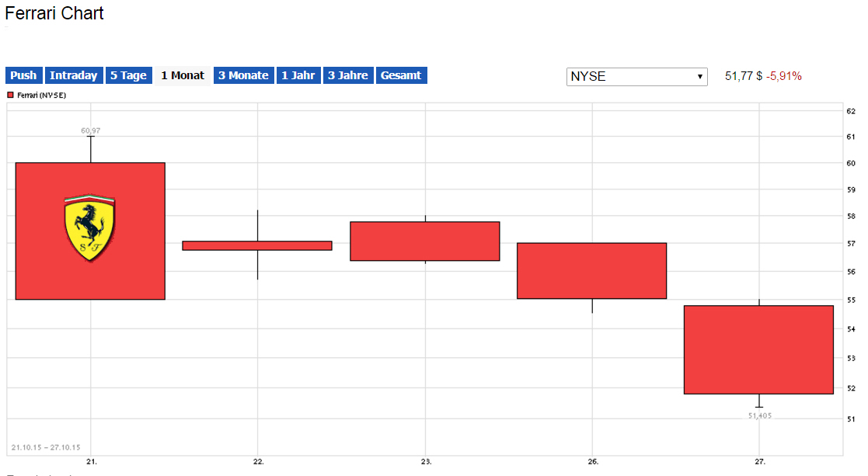Select the candlestick for the 26th
Viewport: 868px width, 476px height.
(592, 271)
